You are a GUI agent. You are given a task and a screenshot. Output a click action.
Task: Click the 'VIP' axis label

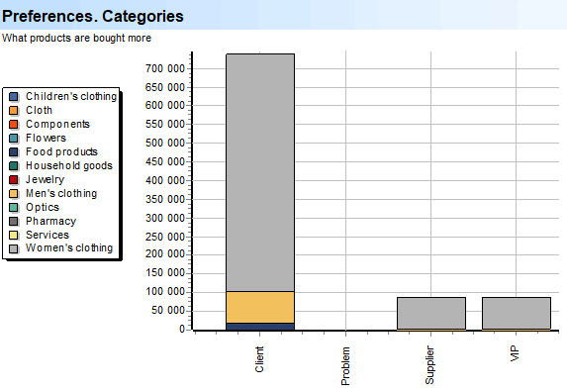pyautogui.click(x=515, y=353)
